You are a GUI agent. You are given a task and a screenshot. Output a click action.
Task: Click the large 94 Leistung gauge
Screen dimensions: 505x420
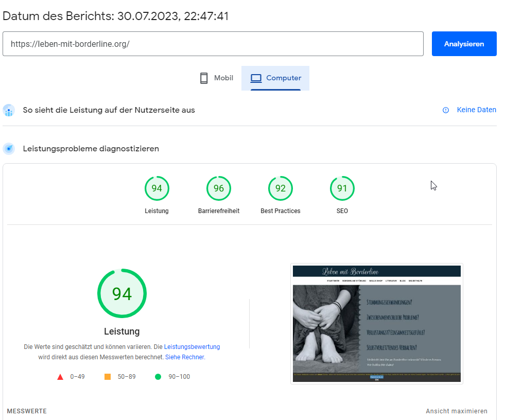tap(122, 293)
